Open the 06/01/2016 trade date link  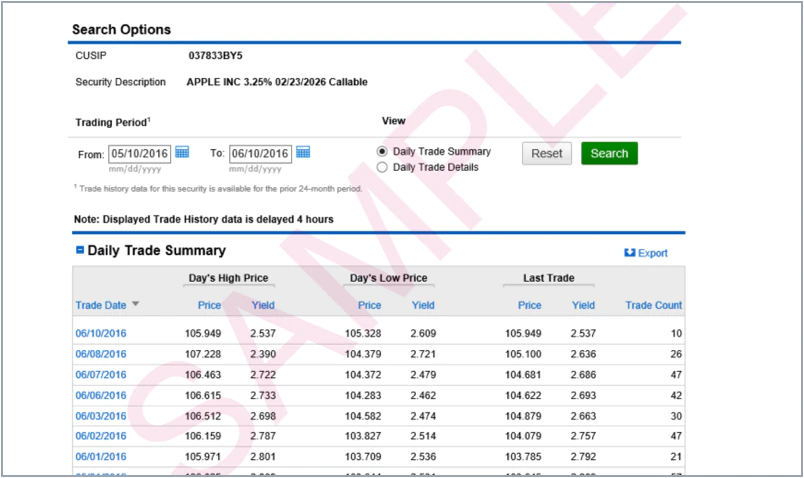click(101, 457)
